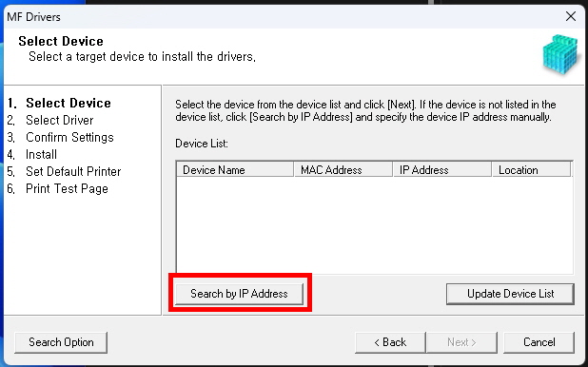The width and height of the screenshot is (588, 367).
Task: Sort by MAC Address column header
Action: tap(343, 170)
